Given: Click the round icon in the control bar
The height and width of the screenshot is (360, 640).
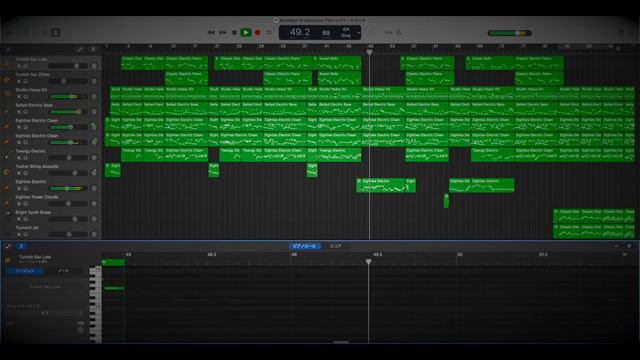Looking at the screenshot, I should point(56,33).
